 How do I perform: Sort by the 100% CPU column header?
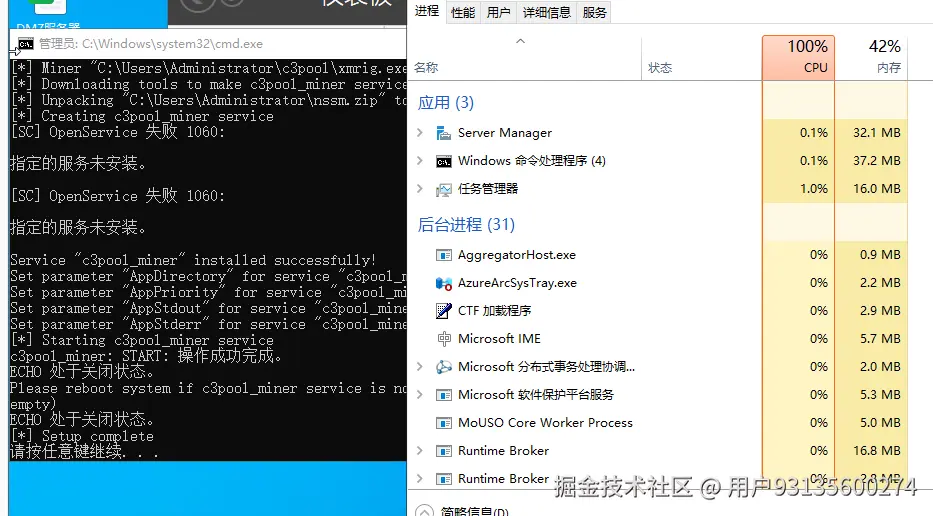(799, 57)
